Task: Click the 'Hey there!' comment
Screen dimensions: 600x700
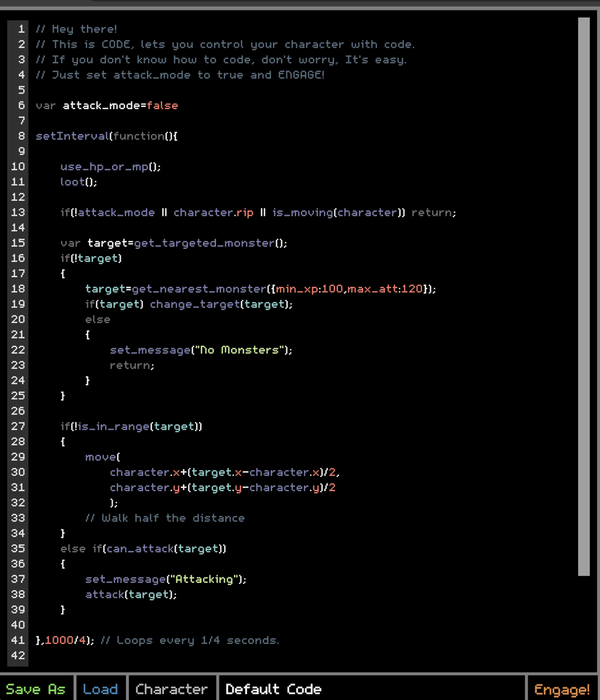Action: click(x=76, y=29)
